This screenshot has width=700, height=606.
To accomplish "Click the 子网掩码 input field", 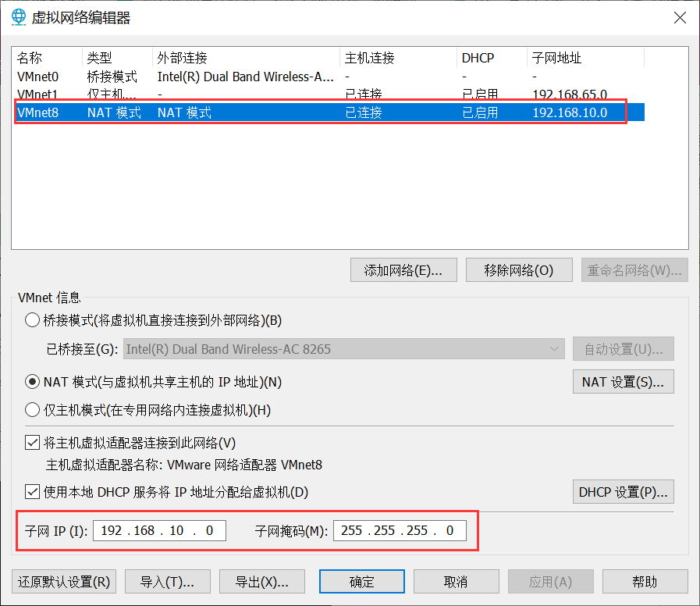I will point(400,530).
